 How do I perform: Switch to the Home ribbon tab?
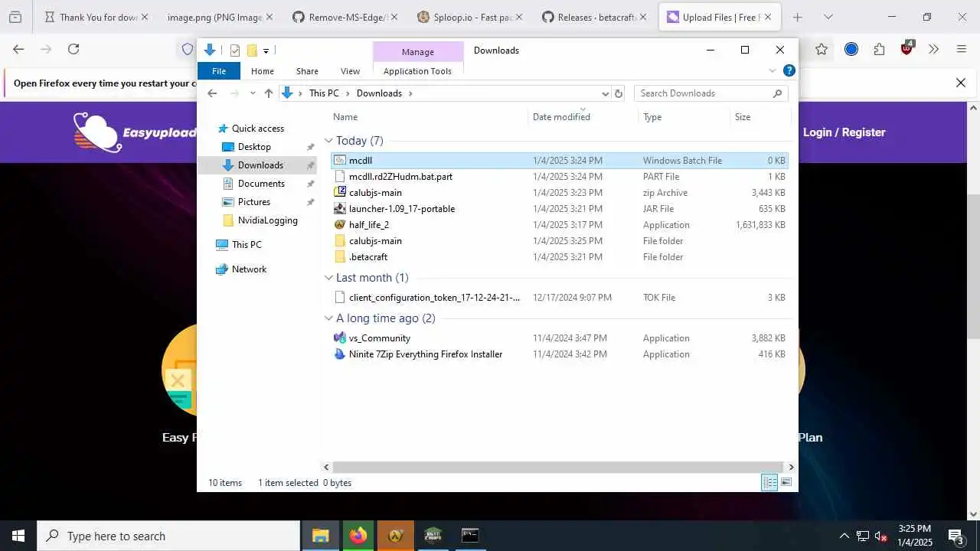262,71
